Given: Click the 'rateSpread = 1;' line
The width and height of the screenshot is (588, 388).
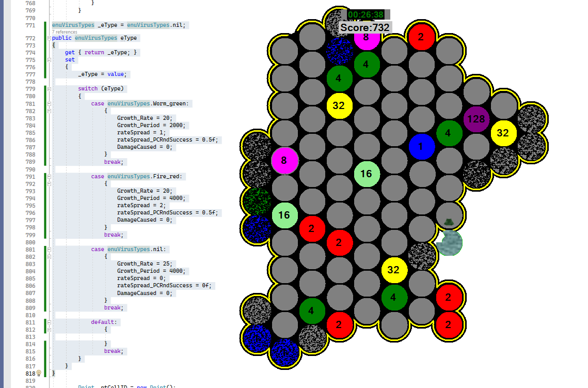Looking at the screenshot, I should (x=141, y=132).
